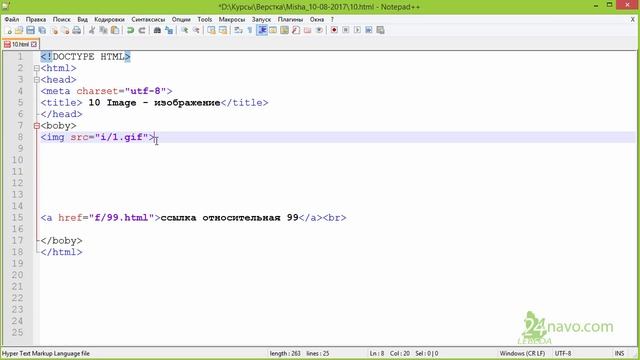Open the Document Map toolbar icon
This screenshot has height=360, width=640.
(x=284, y=30)
